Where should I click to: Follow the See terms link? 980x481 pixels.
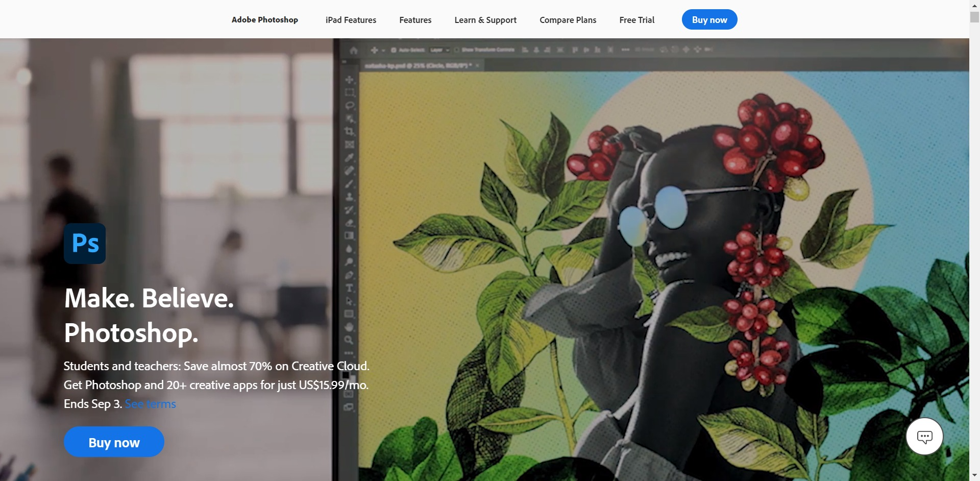point(151,404)
